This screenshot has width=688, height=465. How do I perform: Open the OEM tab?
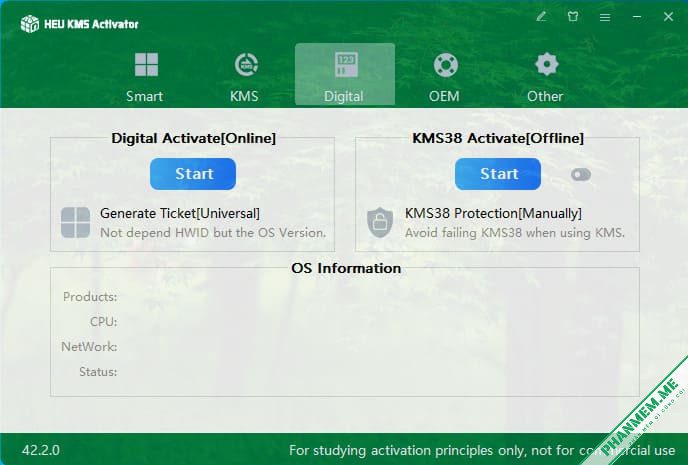[x=444, y=75]
